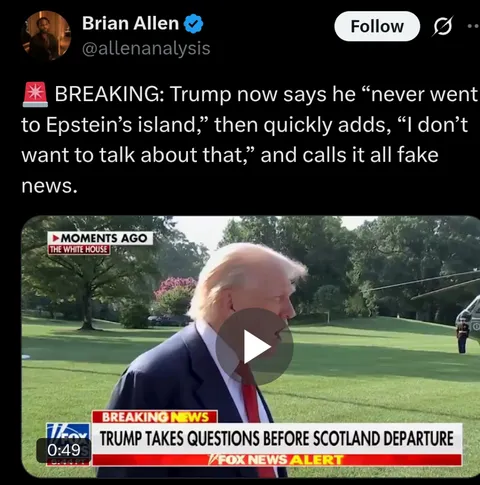Screen dimensions: 480x485
Task: Click the Moments Ago label in video
Action: (x=100, y=238)
